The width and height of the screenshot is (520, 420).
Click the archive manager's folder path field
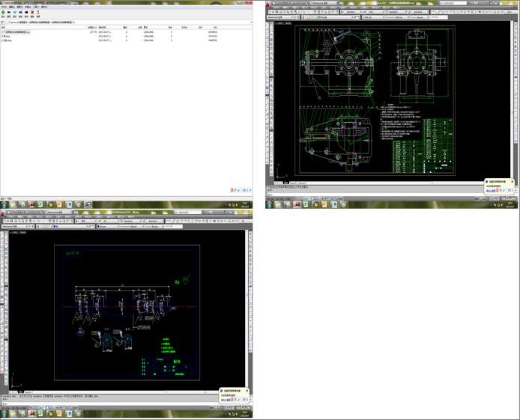[45, 21]
